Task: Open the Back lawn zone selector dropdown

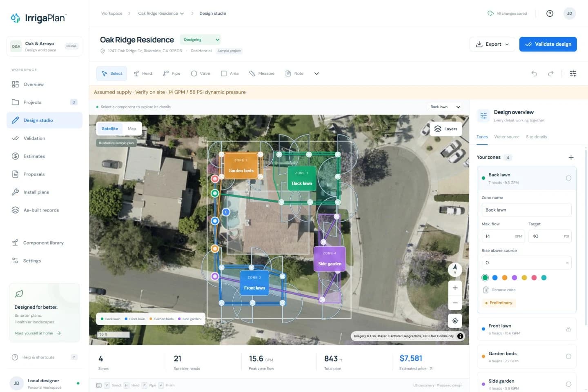Action: pos(445,107)
